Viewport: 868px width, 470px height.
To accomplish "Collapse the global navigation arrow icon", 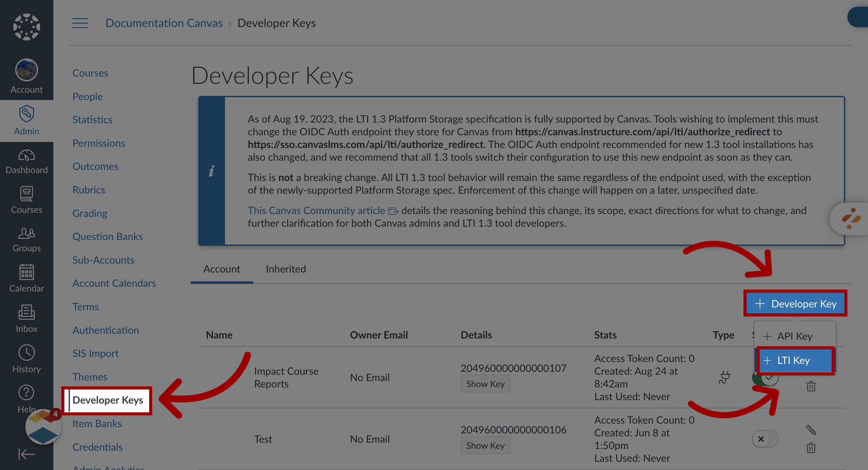I will click(x=27, y=454).
